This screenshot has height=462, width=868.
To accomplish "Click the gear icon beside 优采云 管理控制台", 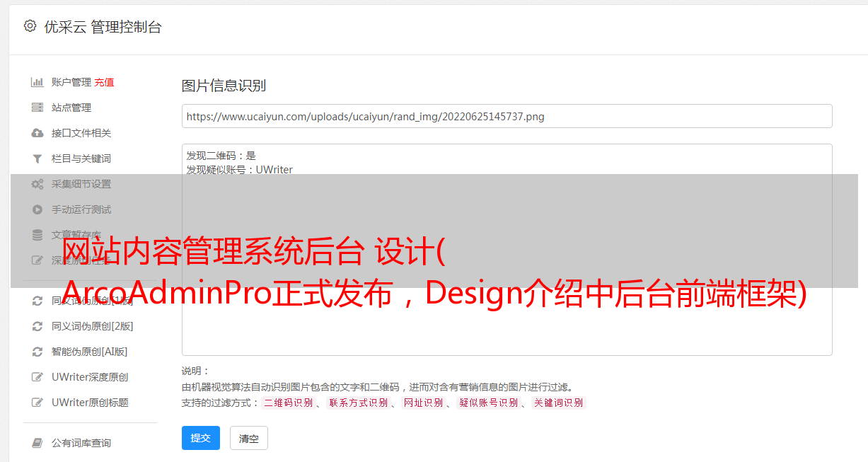I will coord(30,26).
